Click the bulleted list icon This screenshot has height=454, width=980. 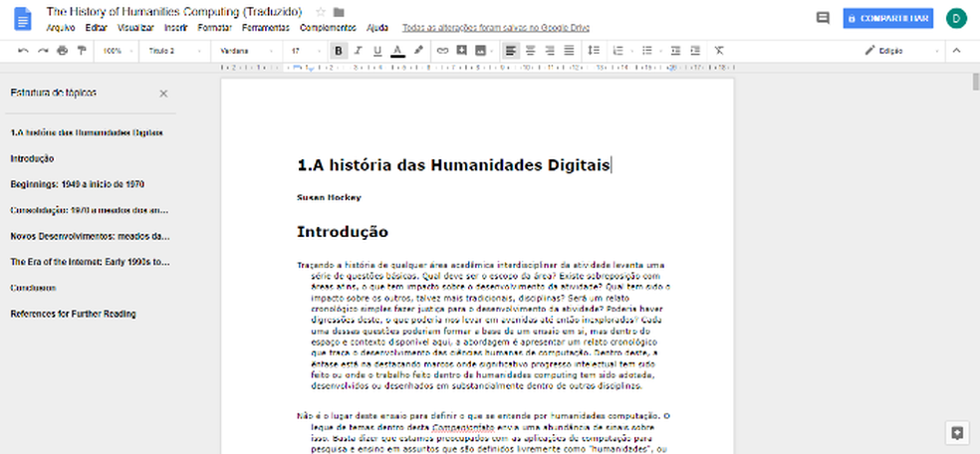tap(647, 51)
